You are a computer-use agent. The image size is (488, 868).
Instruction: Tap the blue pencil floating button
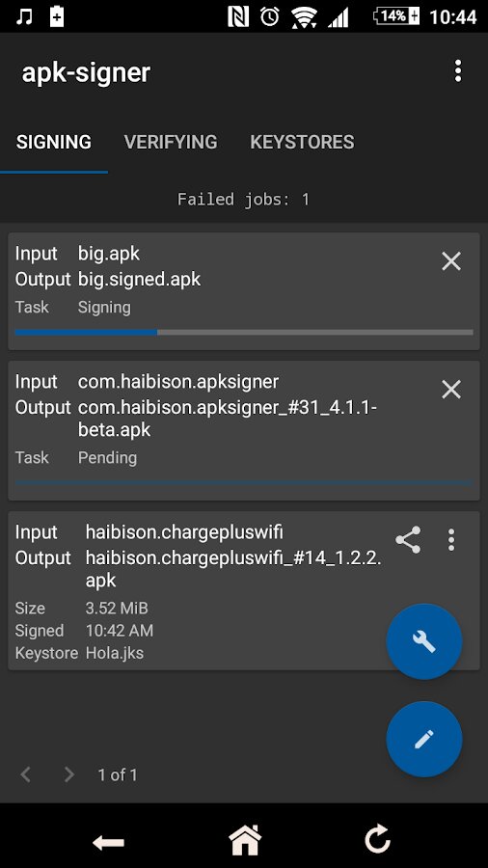coord(423,740)
